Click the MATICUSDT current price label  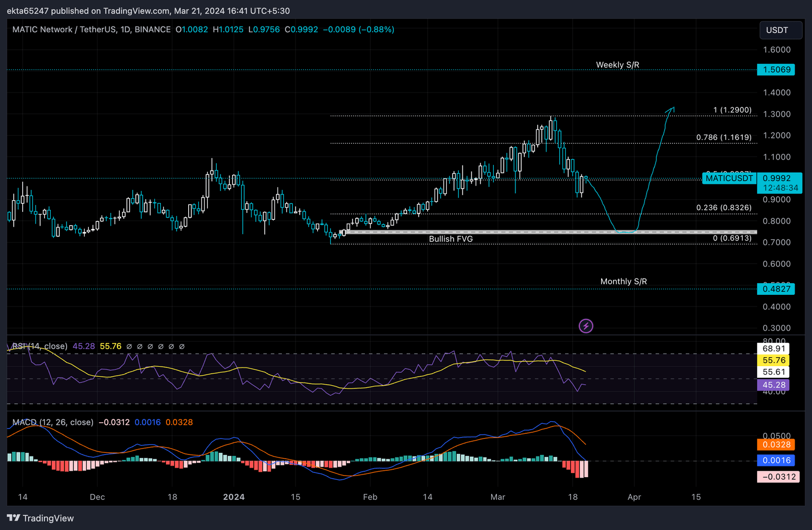pos(729,178)
